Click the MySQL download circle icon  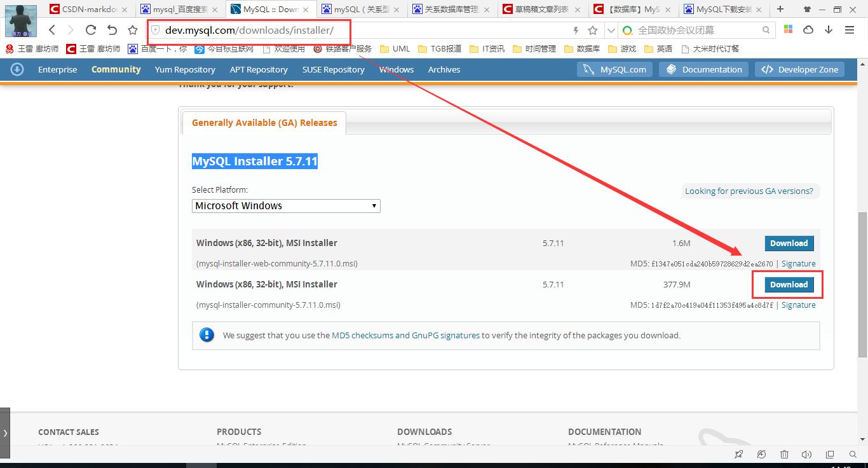[x=17, y=69]
